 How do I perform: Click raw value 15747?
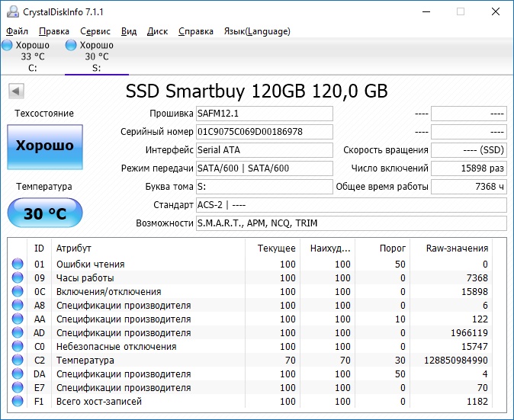tap(474, 347)
